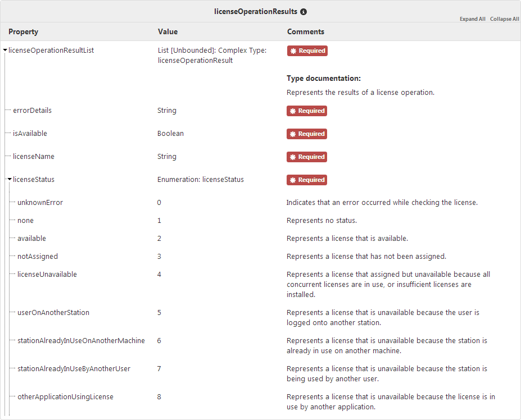The height and width of the screenshot is (420, 521).
Task: Click the Required badge for errorDetails
Action: [307, 111]
